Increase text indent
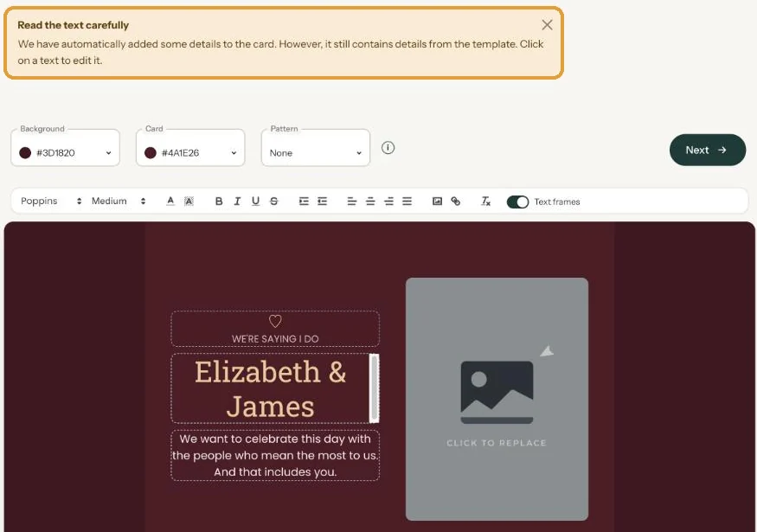The height and width of the screenshot is (532, 757). pyautogui.click(x=304, y=202)
